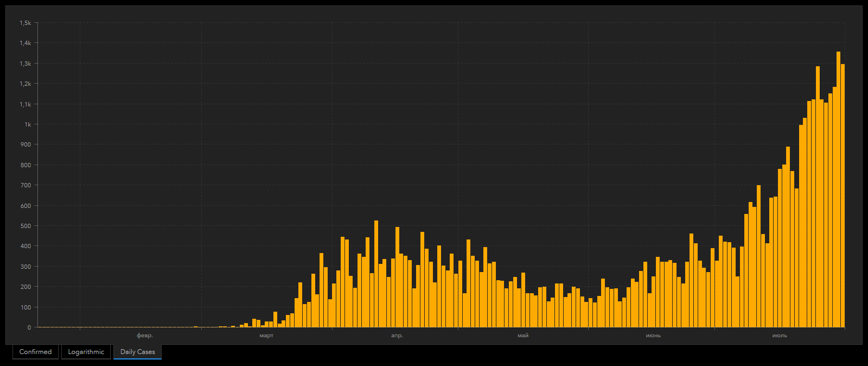Switch to the Confirmed tab
868x366 pixels.
pyautogui.click(x=35, y=352)
